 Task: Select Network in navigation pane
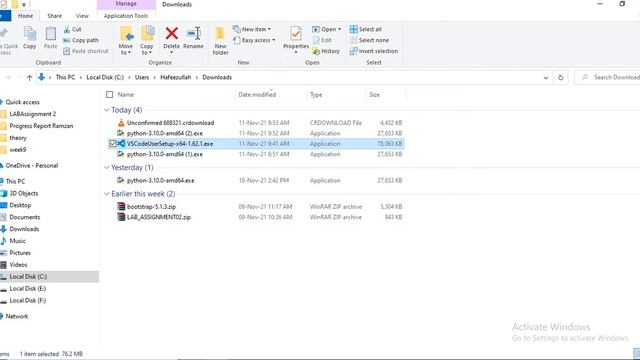17,316
